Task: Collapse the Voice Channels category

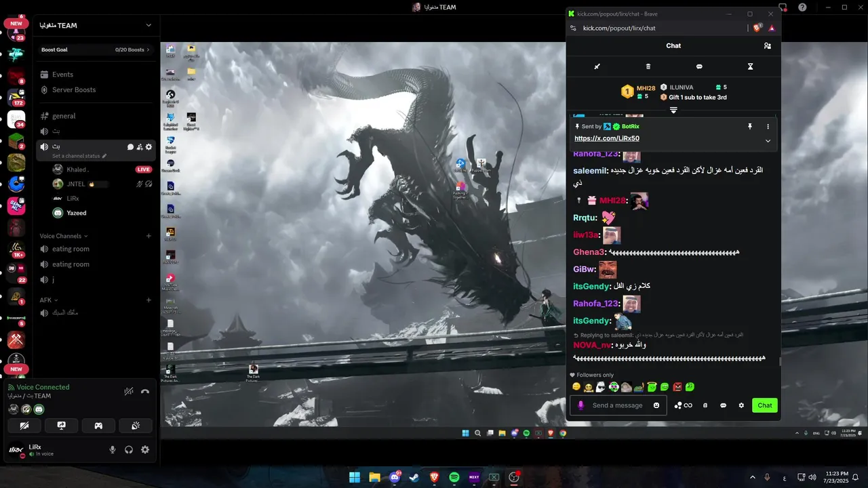Action: point(64,236)
